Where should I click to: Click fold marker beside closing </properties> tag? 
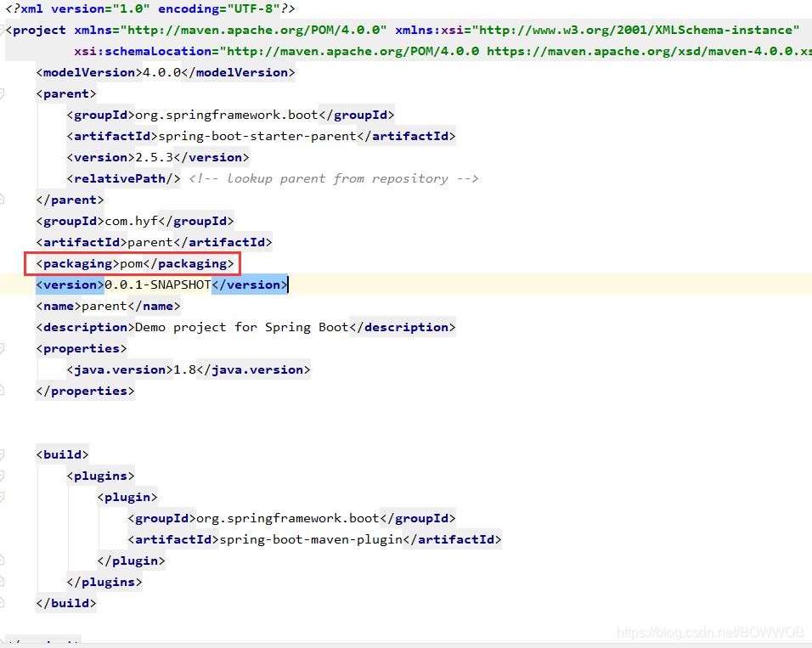(x=2, y=391)
